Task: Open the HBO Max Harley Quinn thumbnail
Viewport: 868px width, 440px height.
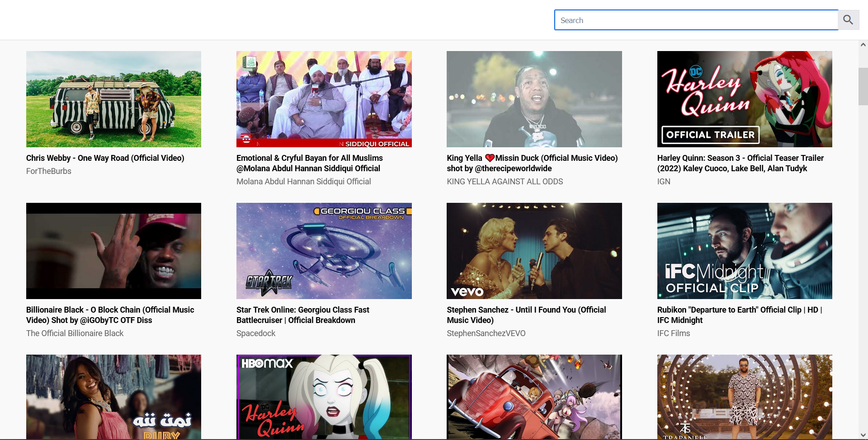Action: [324, 397]
